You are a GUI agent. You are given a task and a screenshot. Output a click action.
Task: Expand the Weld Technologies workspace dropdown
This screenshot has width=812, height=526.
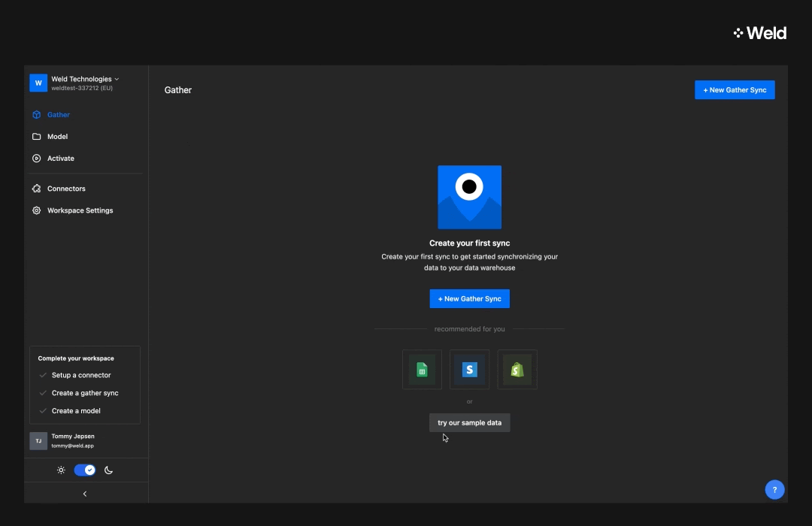[85, 79]
